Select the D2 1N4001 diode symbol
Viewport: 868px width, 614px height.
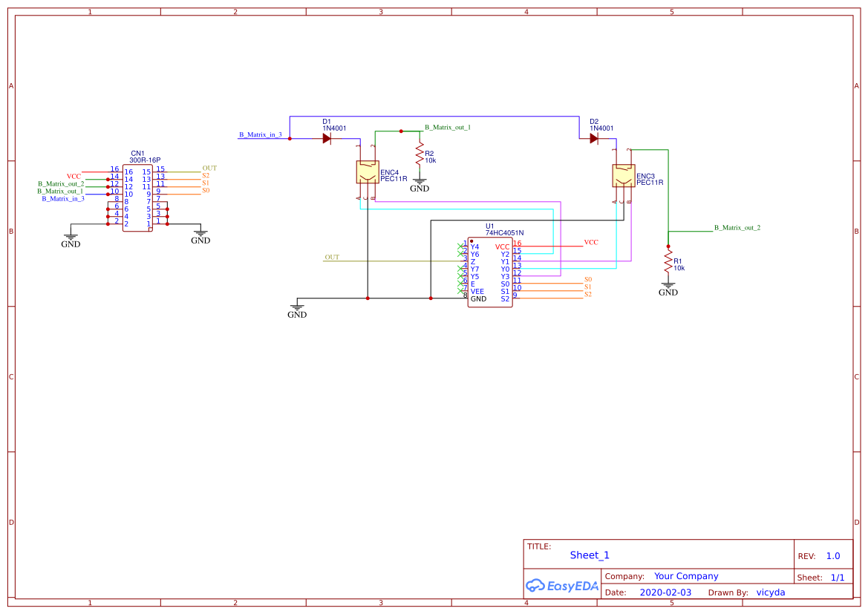[x=594, y=137]
